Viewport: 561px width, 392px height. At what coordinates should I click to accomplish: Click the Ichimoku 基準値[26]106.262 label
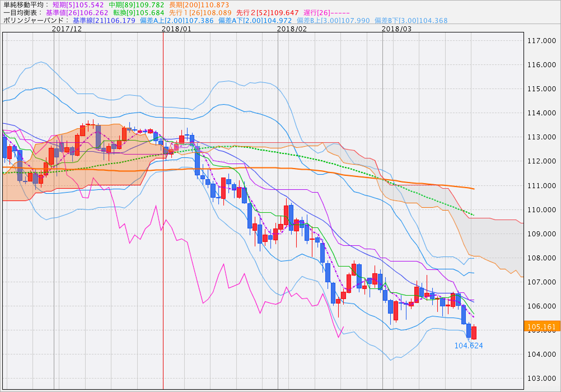click(x=77, y=13)
